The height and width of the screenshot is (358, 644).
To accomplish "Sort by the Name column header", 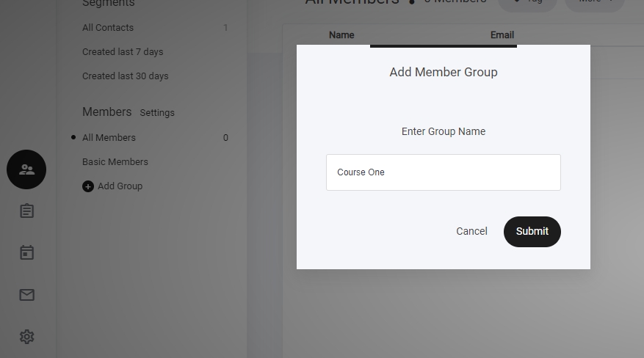I will [341, 35].
